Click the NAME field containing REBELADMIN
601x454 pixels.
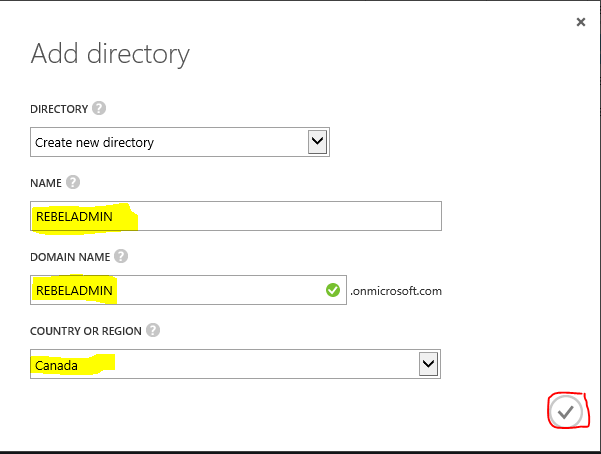tap(236, 216)
